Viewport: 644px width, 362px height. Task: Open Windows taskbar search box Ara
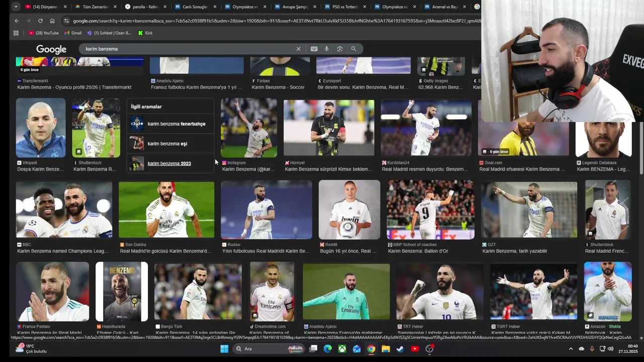pyautogui.click(x=269, y=348)
